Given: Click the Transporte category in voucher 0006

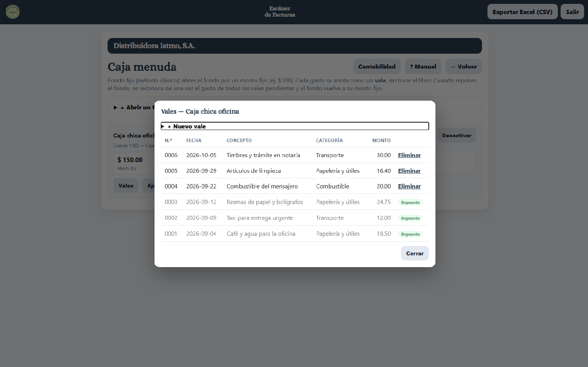Looking at the screenshot, I should (330, 155).
